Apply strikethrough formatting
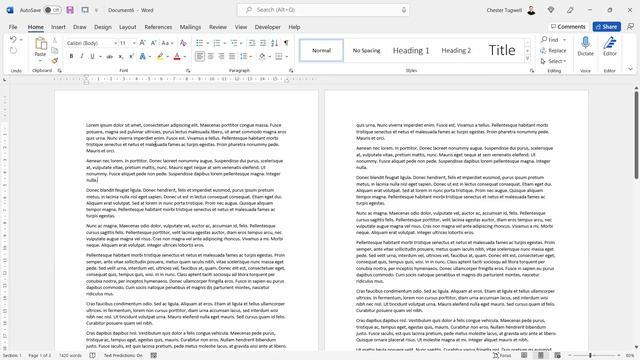 tap(109, 56)
